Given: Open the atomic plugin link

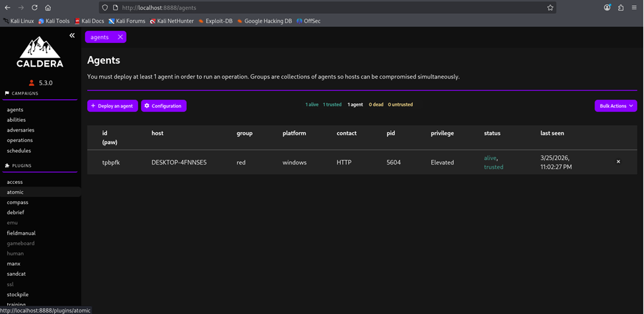Looking at the screenshot, I should pyautogui.click(x=15, y=192).
